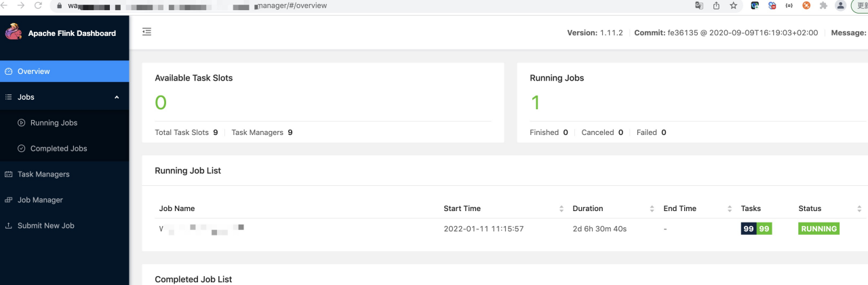Click the browser reload icon
Image resolution: width=868 pixels, height=285 pixels.
pyautogui.click(x=37, y=5)
